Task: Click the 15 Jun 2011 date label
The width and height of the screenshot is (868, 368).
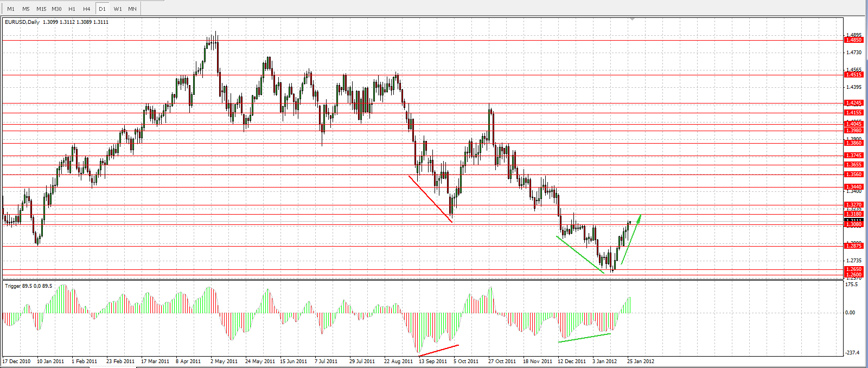Action: [x=295, y=361]
